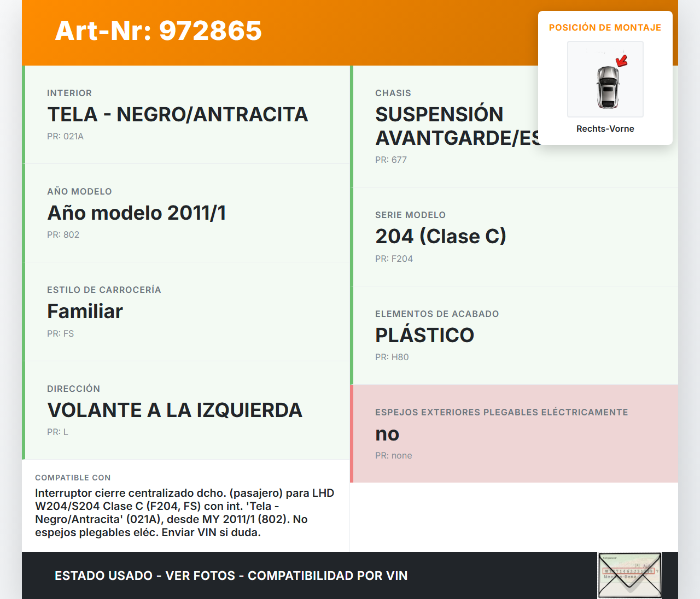The height and width of the screenshot is (599, 700).
Task: Click the ESTADO USADO footer banner text
Action: pyautogui.click(x=231, y=575)
